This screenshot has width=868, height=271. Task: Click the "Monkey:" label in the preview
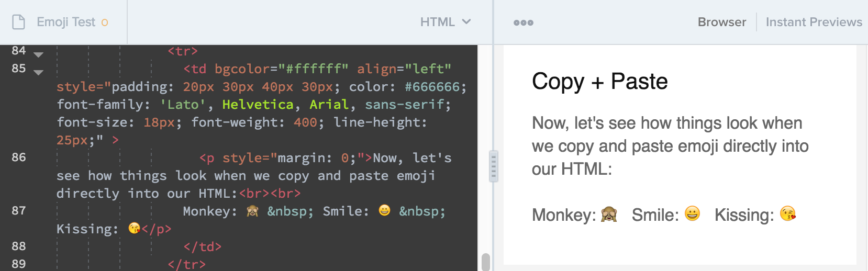pos(564,215)
